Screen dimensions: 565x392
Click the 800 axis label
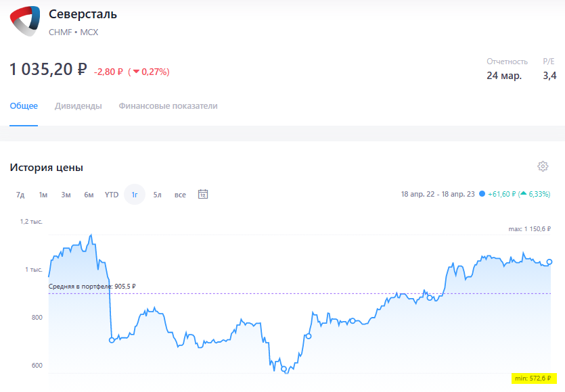click(x=37, y=317)
